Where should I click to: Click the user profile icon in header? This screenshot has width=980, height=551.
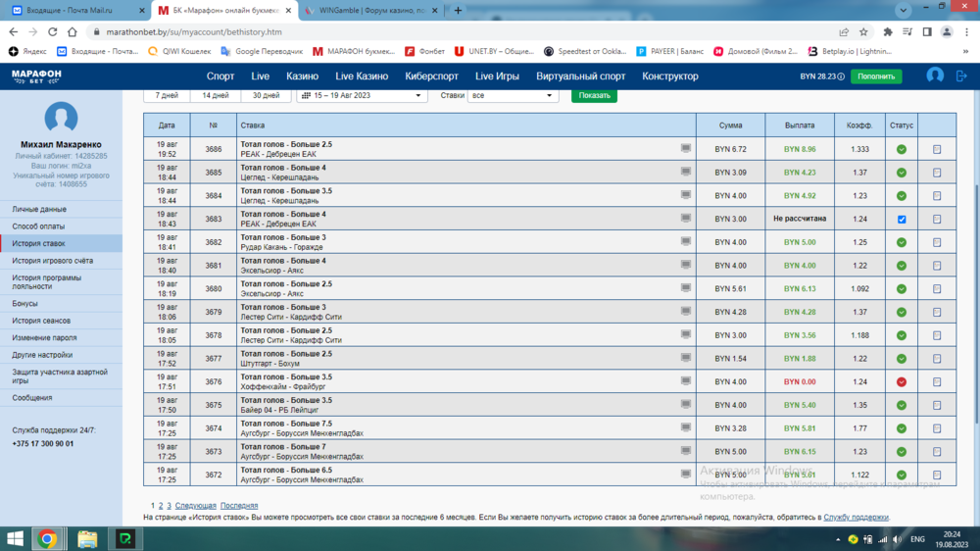pyautogui.click(x=935, y=75)
